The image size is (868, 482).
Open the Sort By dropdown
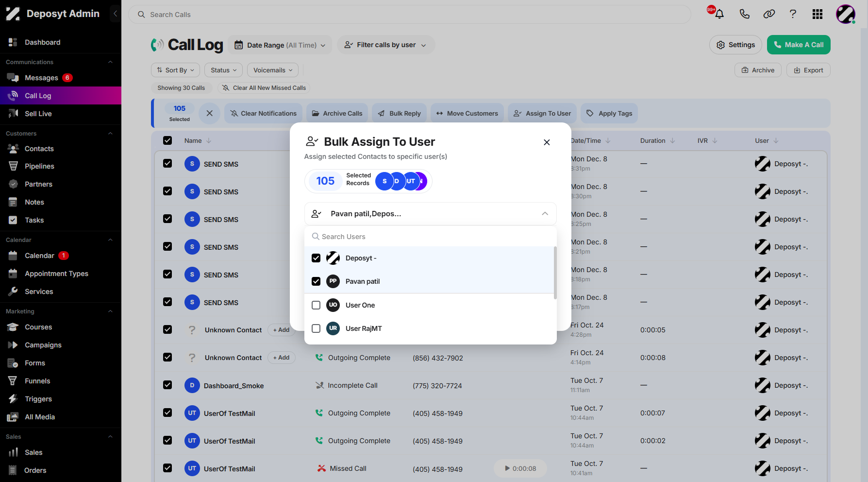click(x=175, y=70)
